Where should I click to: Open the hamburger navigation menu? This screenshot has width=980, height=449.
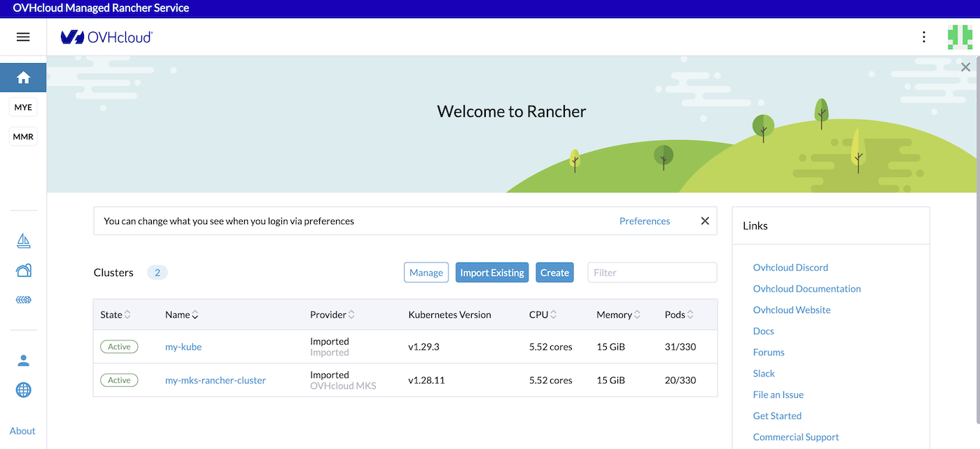[x=23, y=36]
